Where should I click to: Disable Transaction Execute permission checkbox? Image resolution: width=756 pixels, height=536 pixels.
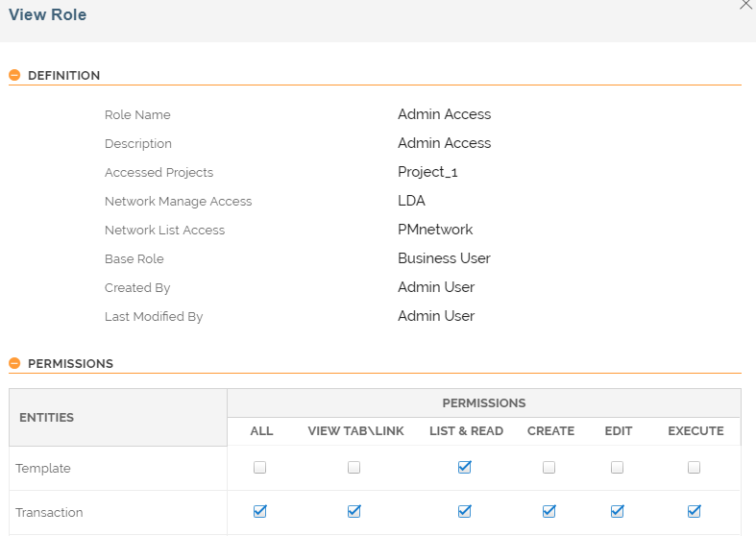click(x=694, y=512)
